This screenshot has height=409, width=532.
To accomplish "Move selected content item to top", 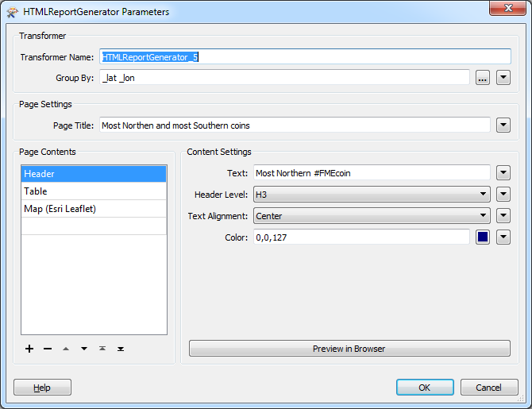I will (102, 349).
